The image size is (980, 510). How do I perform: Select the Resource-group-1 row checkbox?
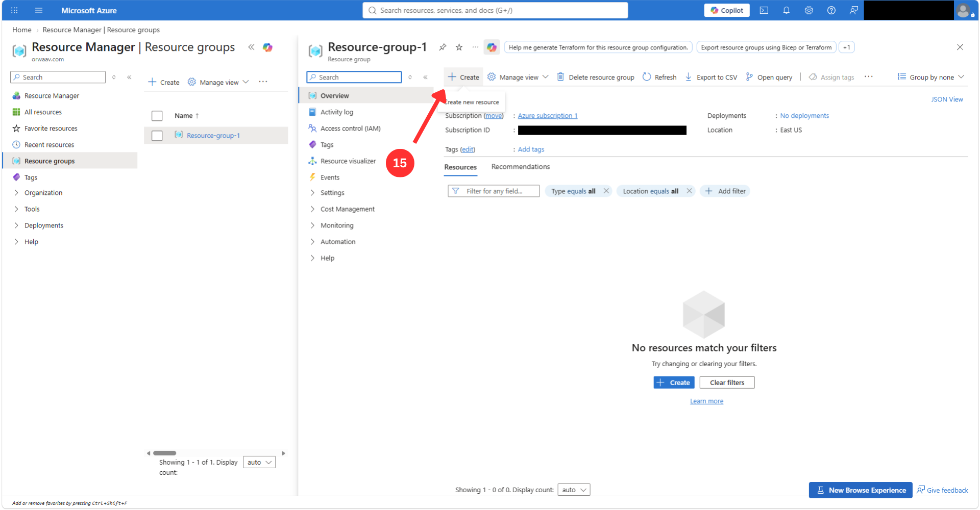click(x=157, y=136)
